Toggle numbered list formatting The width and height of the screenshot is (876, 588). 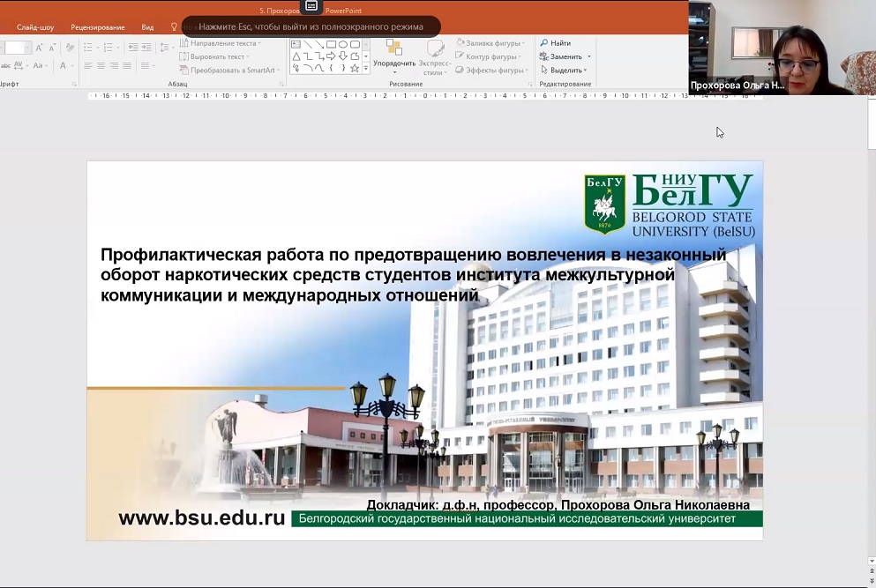108,48
